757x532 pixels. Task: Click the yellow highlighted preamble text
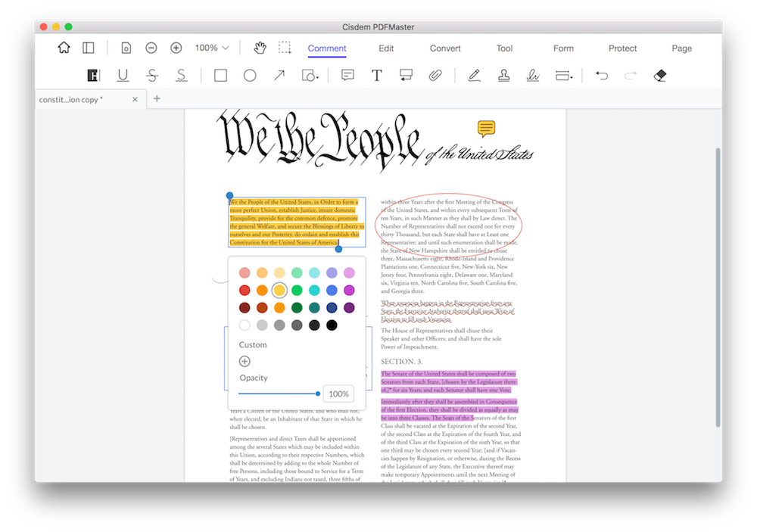pyautogui.click(x=297, y=222)
